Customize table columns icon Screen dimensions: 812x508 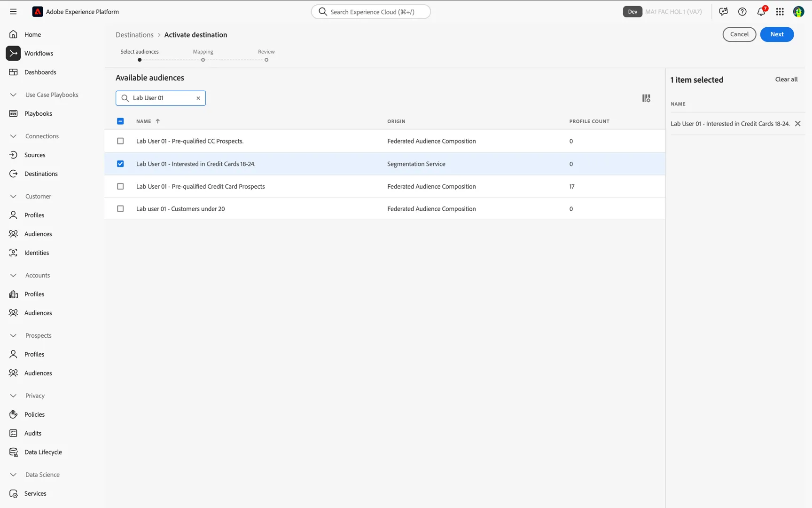click(647, 98)
